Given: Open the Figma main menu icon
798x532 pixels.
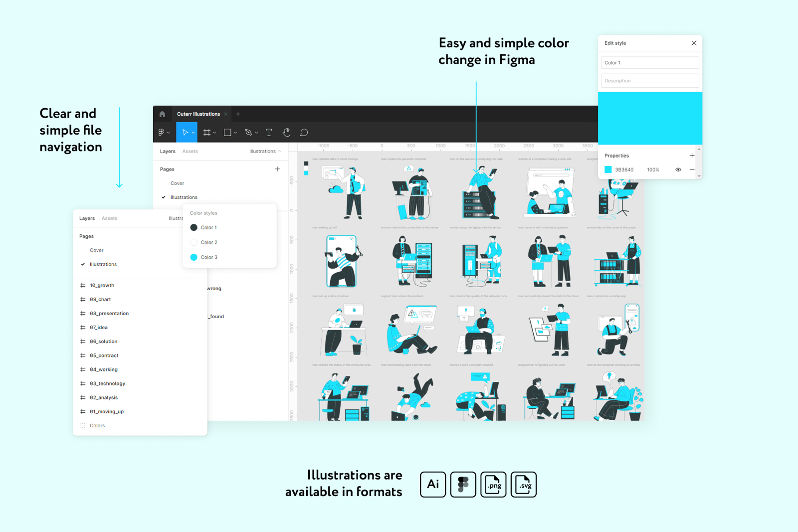Looking at the screenshot, I should 162,133.
